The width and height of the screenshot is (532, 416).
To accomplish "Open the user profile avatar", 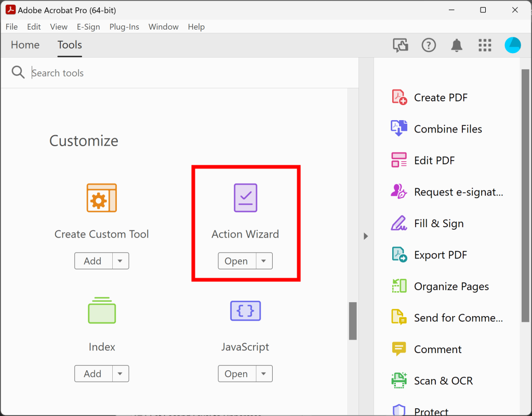I will click(513, 45).
